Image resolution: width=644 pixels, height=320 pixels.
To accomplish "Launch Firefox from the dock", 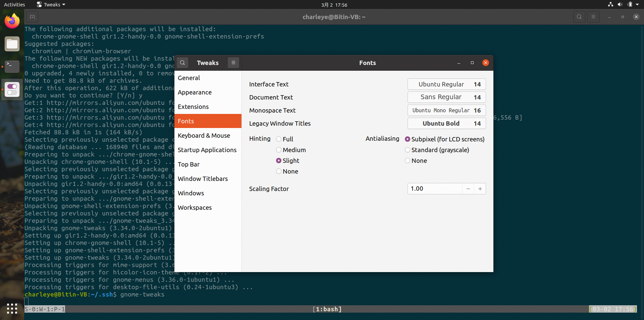I will coord(12,21).
